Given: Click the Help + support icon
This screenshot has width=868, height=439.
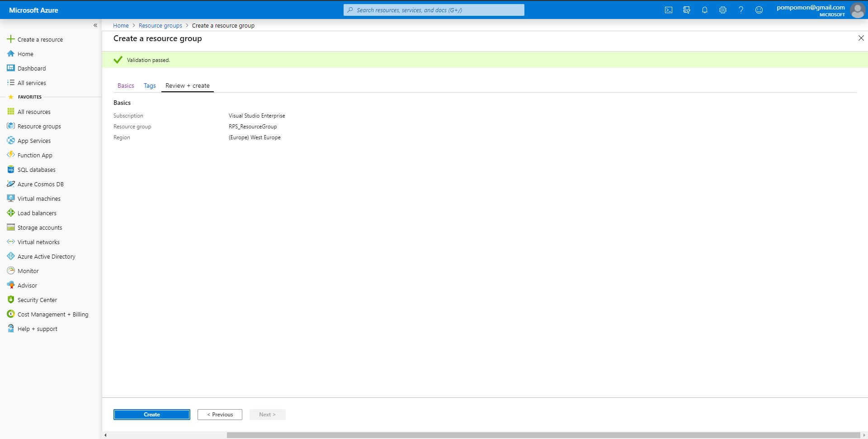Looking at the screenshot, I should click(11, 329).
